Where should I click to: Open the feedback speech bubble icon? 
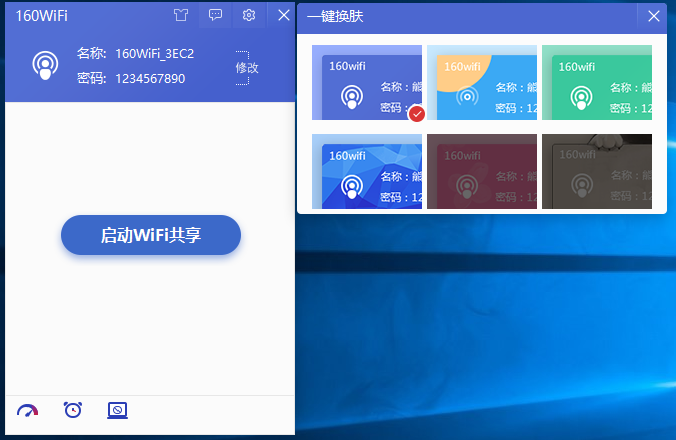[215, 16]
